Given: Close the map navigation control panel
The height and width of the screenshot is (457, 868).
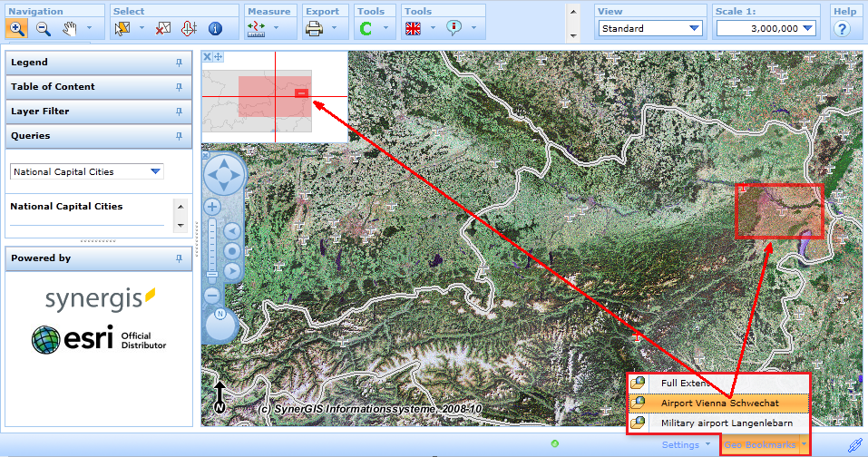Looking at the screenshot, I should point(205,156).
